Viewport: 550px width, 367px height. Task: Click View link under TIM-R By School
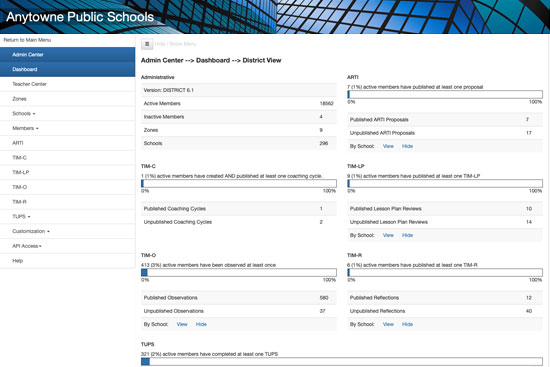click(x=388, y=324)
